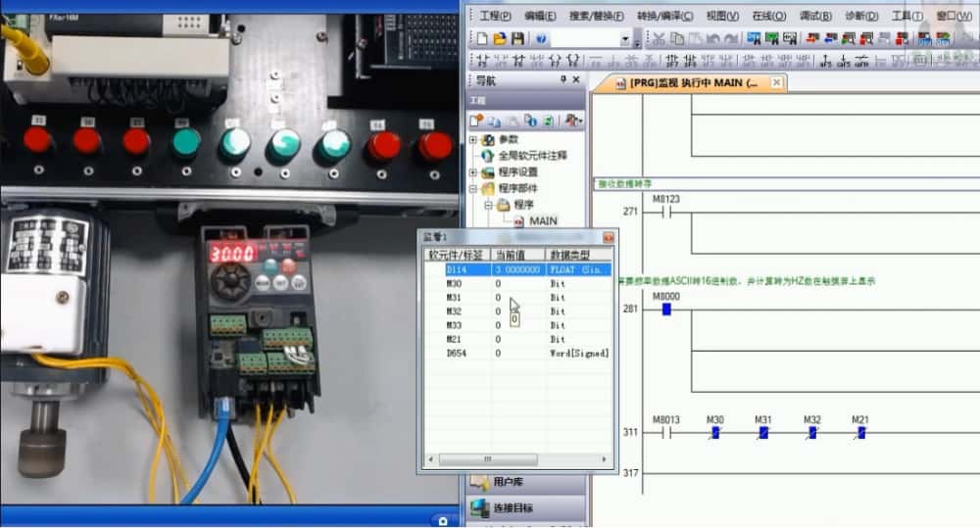The width and height of the screenshot is (980, 528).
Task: Open the 调试(B) menu
Action: [815, 16]
